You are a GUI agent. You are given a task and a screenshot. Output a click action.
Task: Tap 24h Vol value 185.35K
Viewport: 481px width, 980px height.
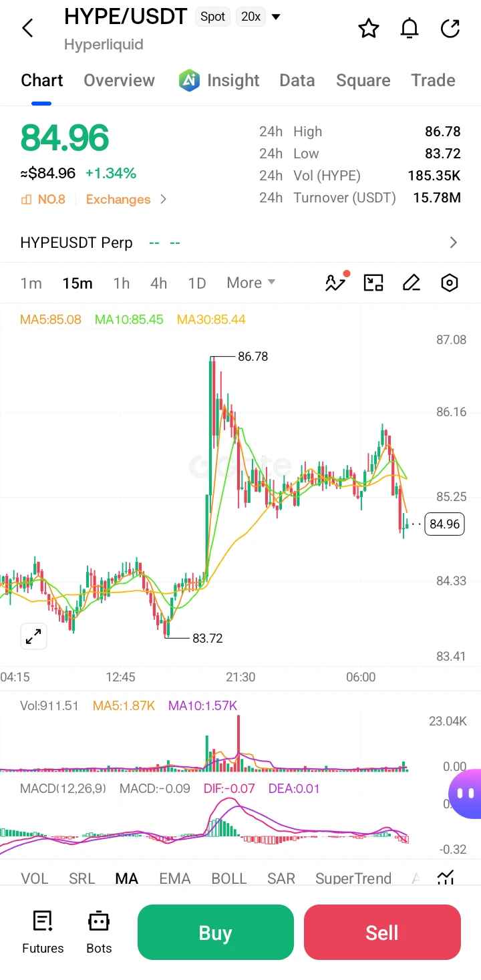click(x=434, y=176)
